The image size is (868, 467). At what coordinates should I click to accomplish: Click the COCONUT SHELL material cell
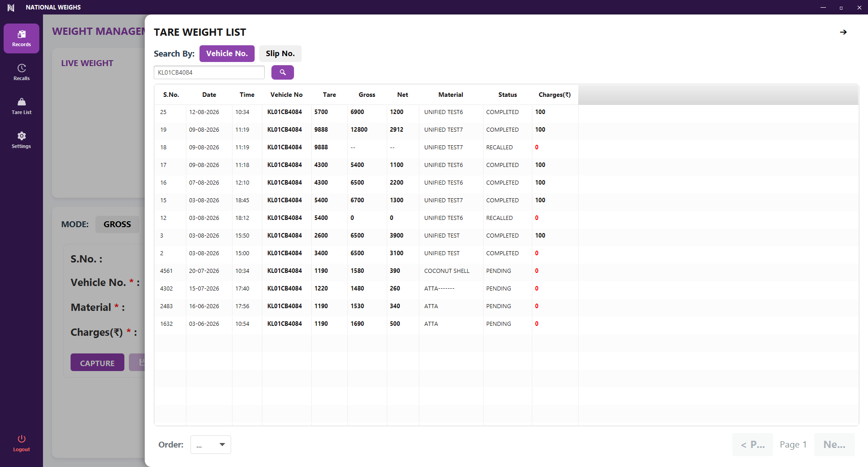coord(447,271)
